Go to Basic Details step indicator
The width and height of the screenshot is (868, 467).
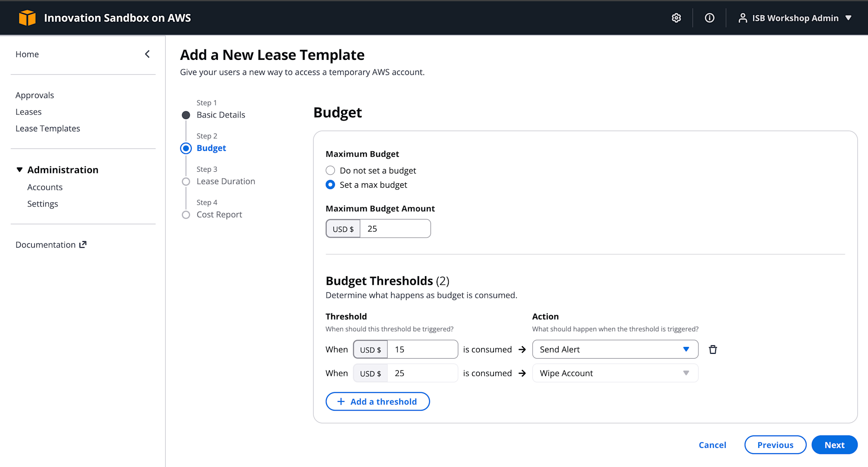[220, 115]
